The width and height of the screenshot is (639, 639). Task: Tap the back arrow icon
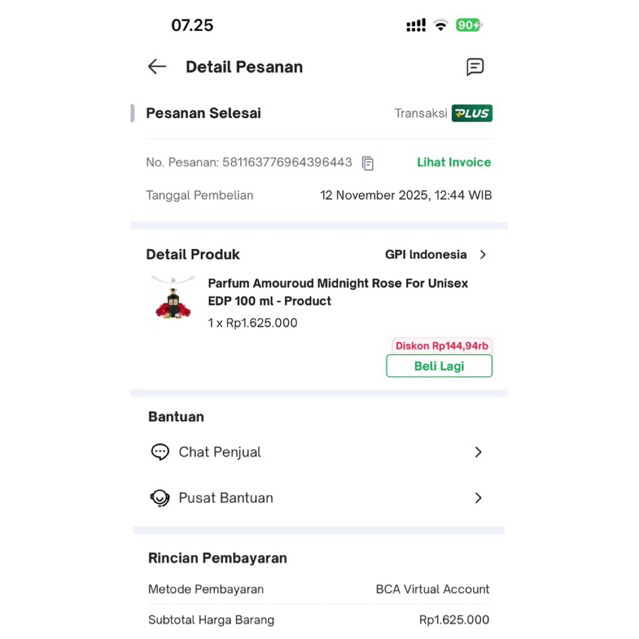point(157,67)
